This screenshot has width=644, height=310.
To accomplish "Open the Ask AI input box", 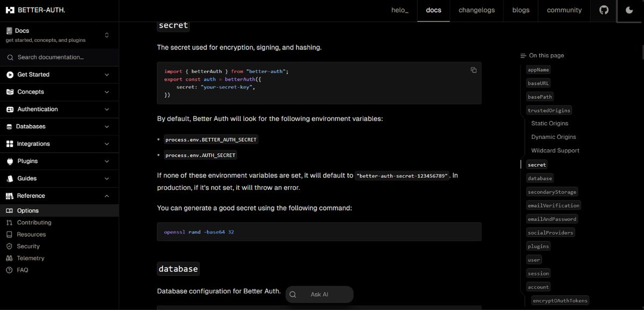I will point(319,294).
